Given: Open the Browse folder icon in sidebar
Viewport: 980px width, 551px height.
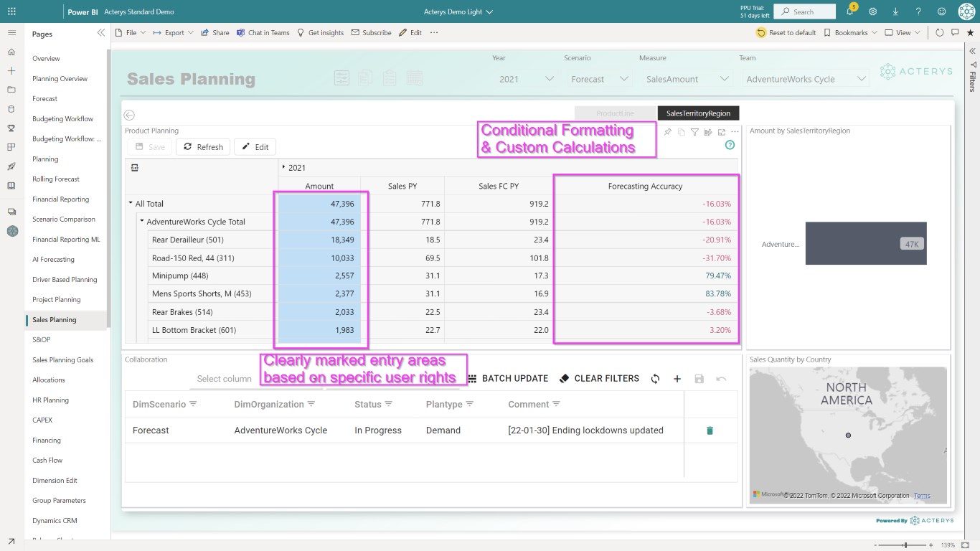Looking at the screenshot, I should (11, 90).
